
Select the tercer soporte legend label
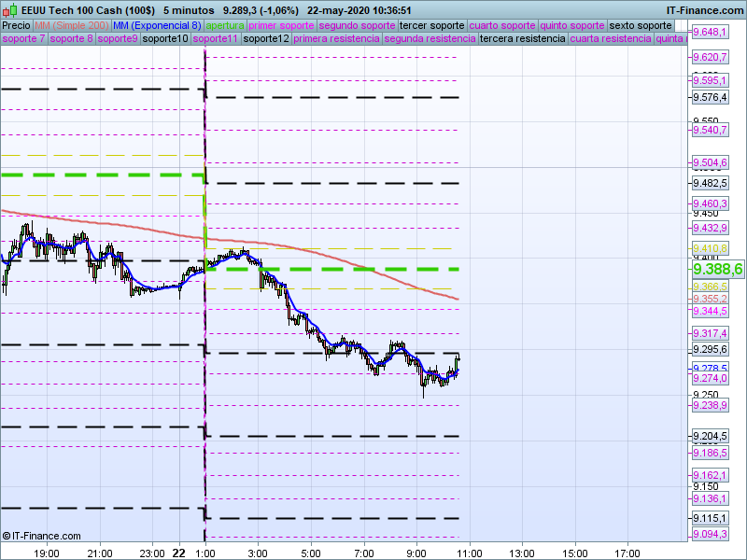coord(431,25)
